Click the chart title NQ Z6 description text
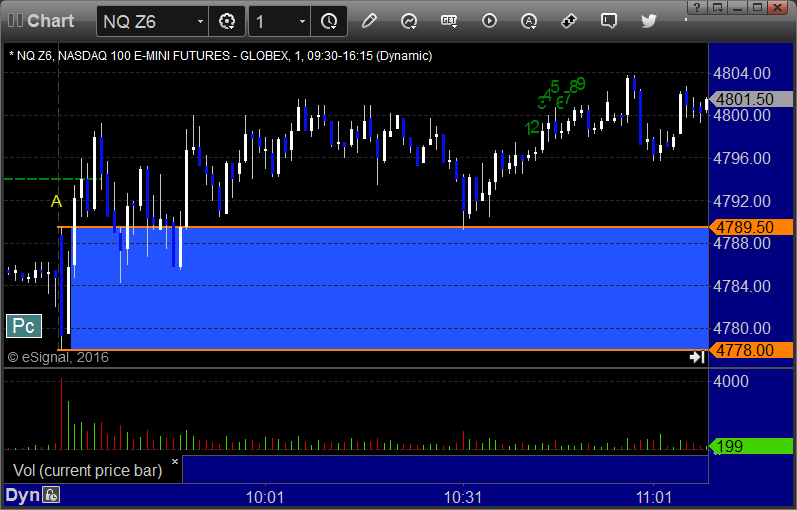The height and width of the screenshot is (510, 797). 221,56
